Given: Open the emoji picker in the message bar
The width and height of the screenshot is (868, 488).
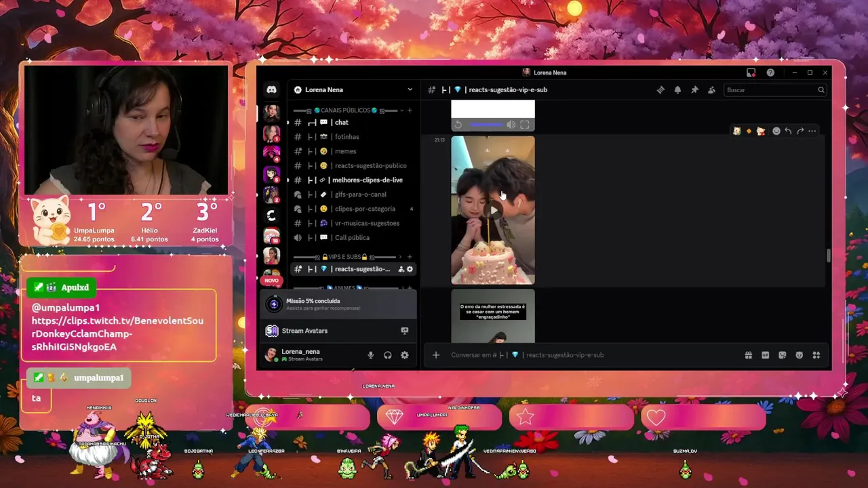Looking at the screenshot, I should pyautogui.click(x=800, y=355).
